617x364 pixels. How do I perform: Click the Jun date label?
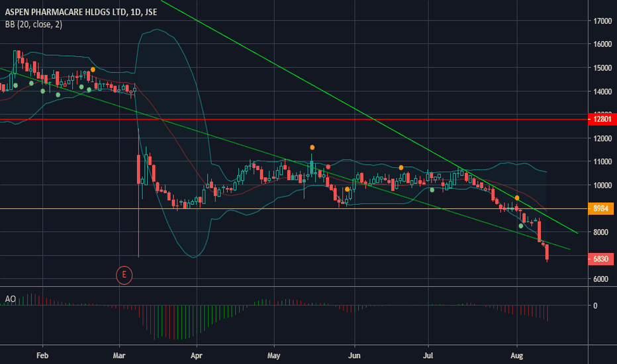tap(354, 356)
